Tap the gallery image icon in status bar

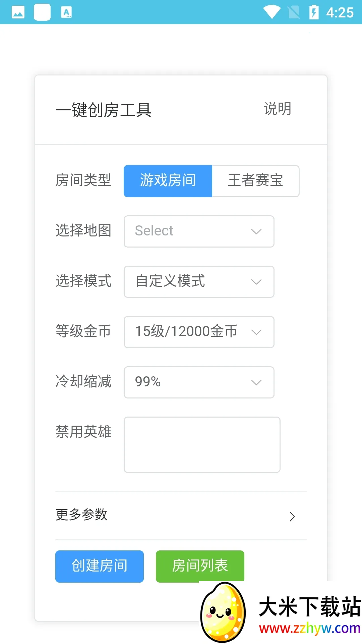click(18, 12)
